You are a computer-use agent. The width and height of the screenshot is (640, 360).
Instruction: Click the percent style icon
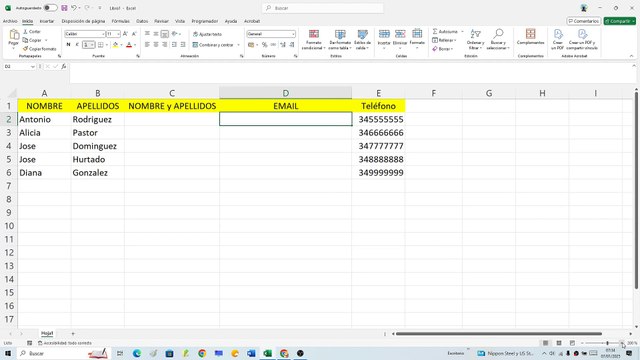264,44
